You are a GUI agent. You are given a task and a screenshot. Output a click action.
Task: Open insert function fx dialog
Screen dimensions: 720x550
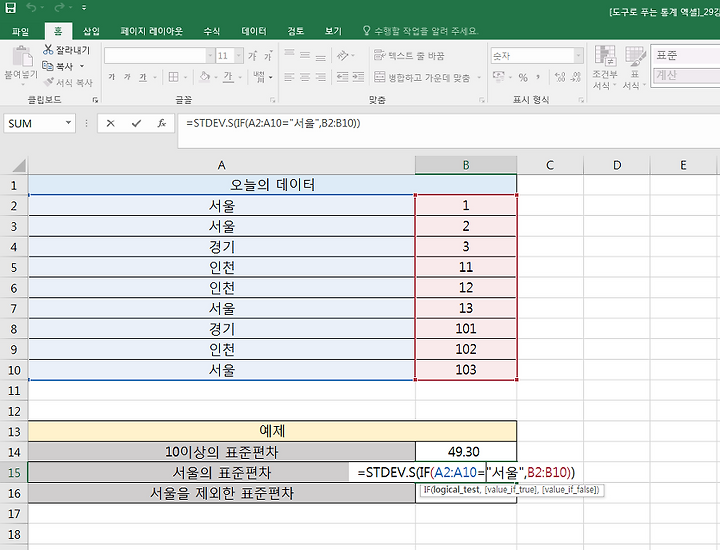(162, 123)
